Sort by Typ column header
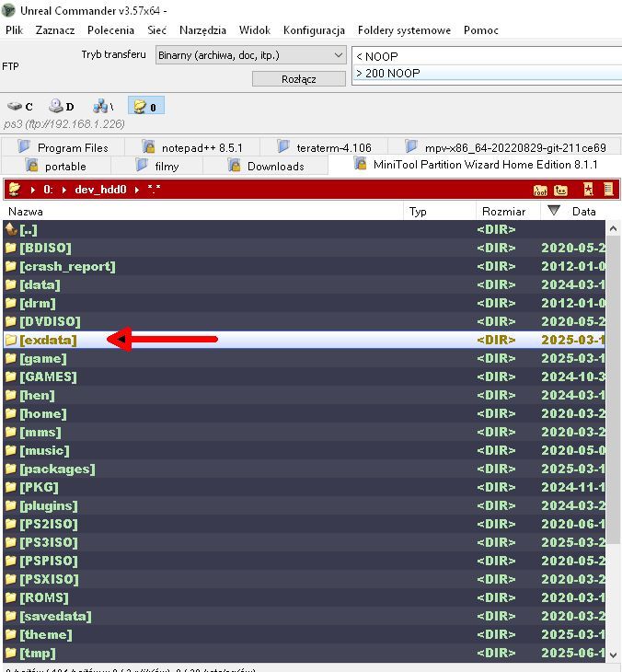The width and height of the screenshot is (622, 672). (x=440, y=212)
